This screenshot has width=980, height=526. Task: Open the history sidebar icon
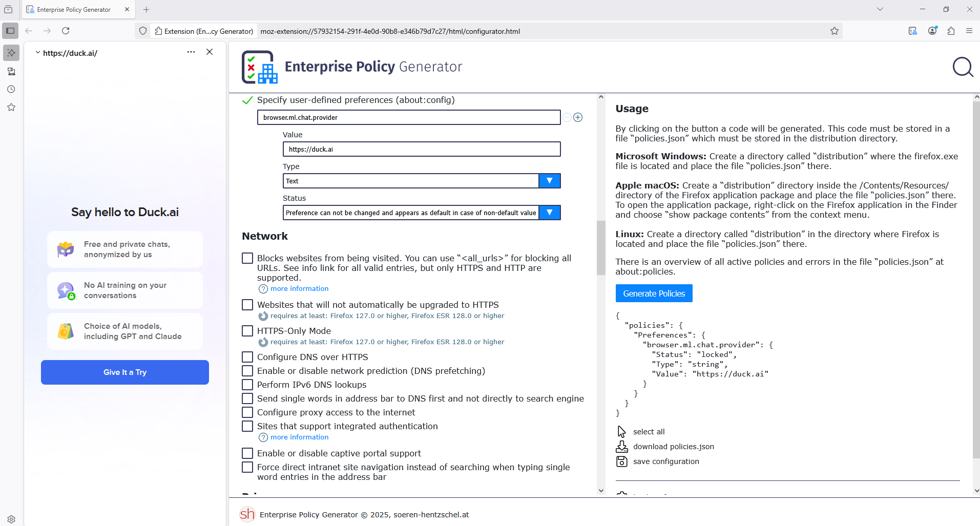[11, 89]
